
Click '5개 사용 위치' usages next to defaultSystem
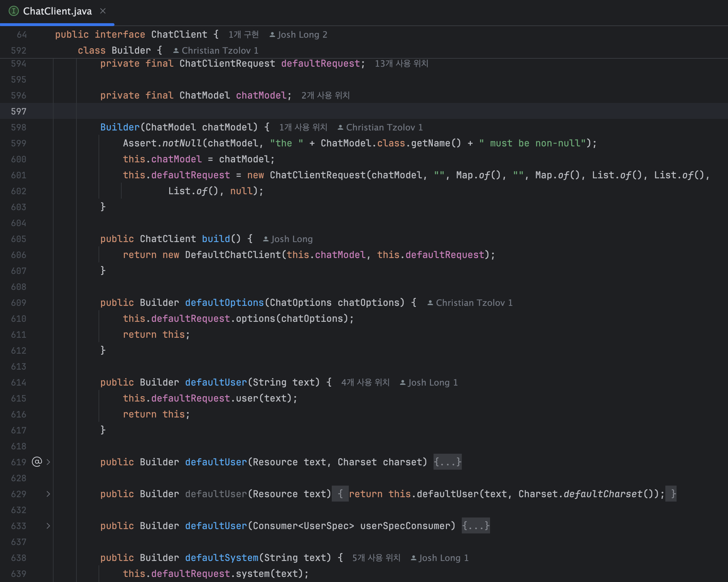(x=376, y=558)
